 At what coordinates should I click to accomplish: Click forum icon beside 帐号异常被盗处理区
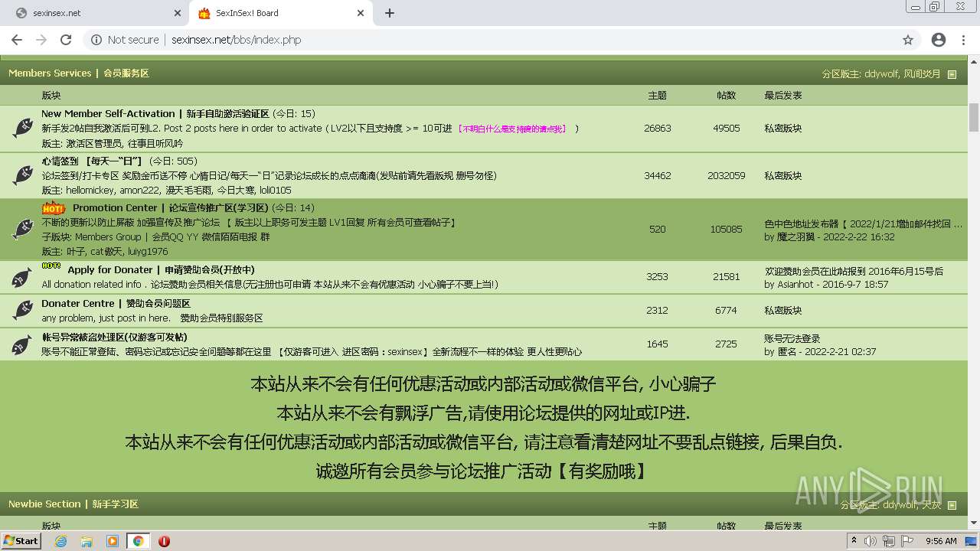pyautogui.click(x=23, y=344)
